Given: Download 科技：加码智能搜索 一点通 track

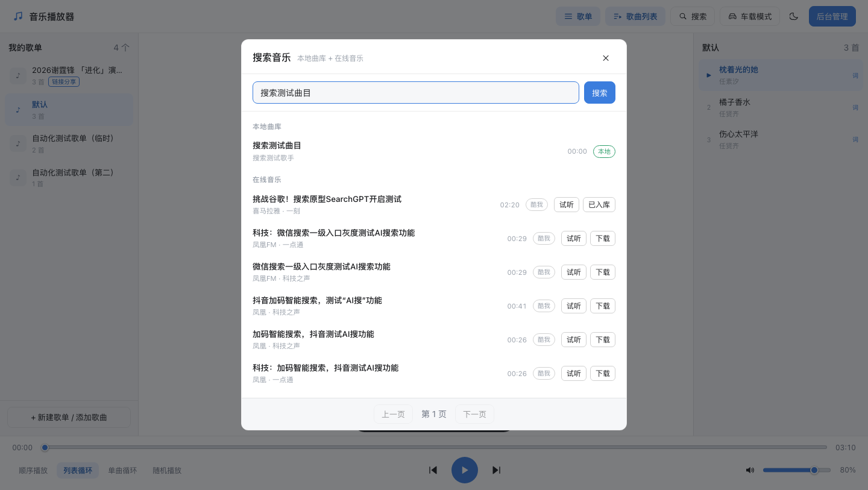Looking at the screenshot, I should 603,374.
